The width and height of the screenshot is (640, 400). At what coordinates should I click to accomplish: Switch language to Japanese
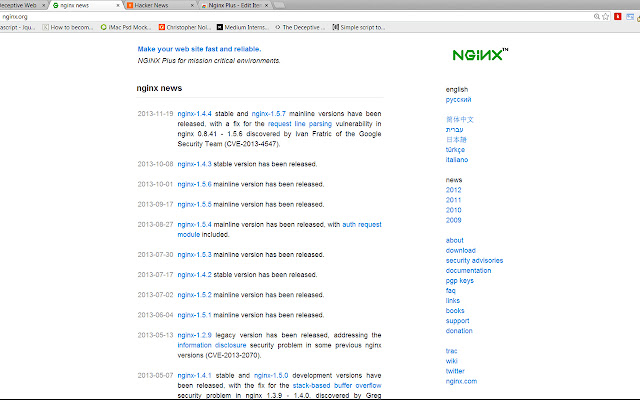[456, 140]
